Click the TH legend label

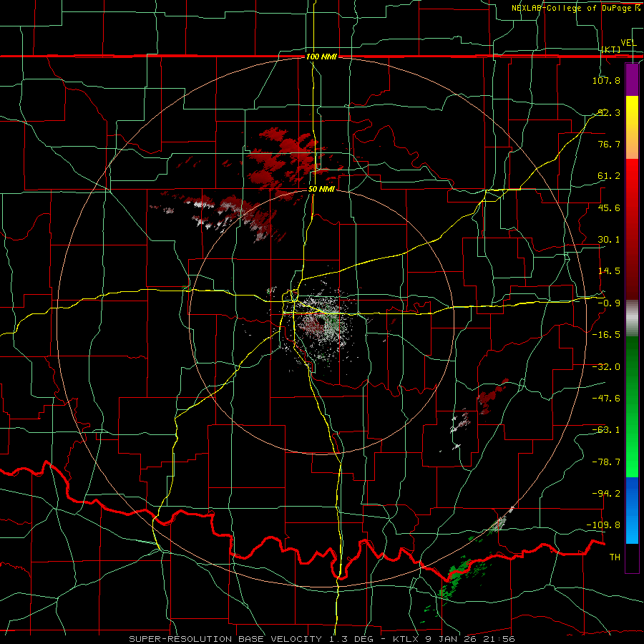coord(615,557)
